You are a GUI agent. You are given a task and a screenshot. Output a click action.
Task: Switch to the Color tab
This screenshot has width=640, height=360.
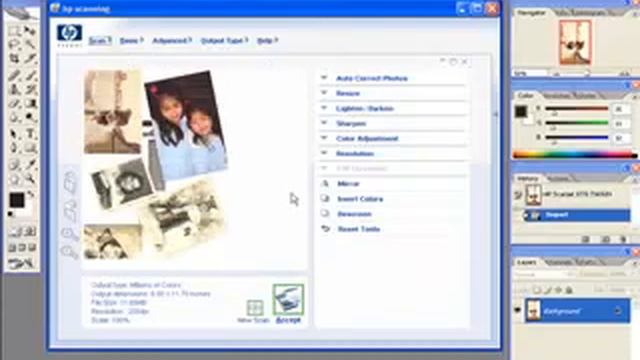click(525, 95)
